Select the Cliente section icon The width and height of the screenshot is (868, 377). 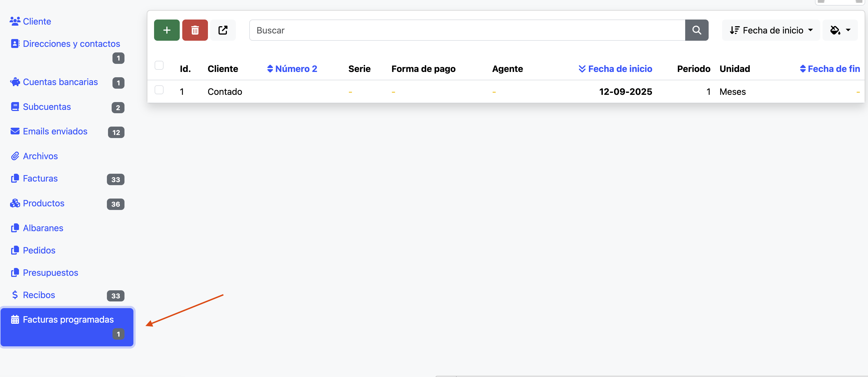(15, 21)
